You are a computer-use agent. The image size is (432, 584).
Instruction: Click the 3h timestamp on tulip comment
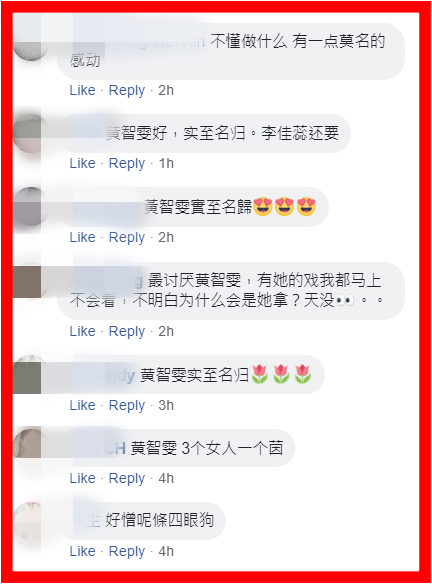pyautogui.click(x=166, y=405)
